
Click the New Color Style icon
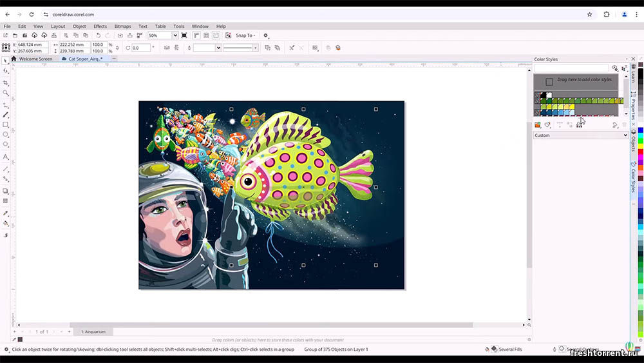click(538, 124)
